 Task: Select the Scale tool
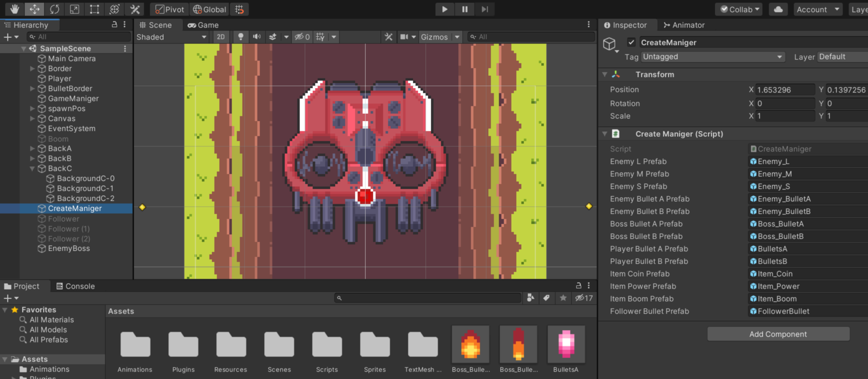74,9
